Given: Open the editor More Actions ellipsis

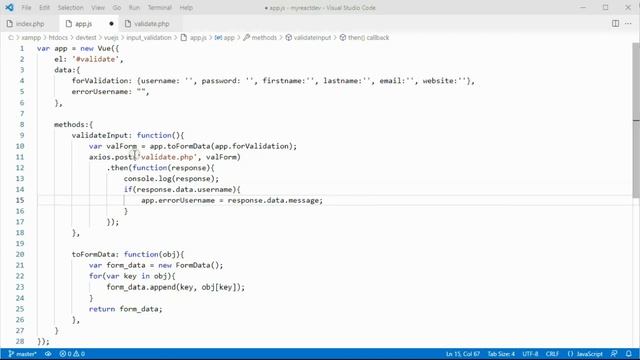Looking at the screenshot, I should click(628, 24).
